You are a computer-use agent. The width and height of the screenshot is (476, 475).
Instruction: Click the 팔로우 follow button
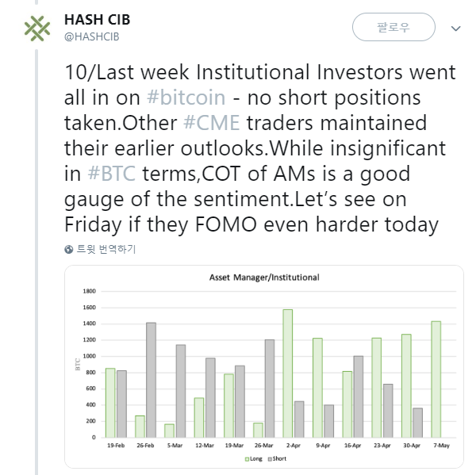[393, 27]
